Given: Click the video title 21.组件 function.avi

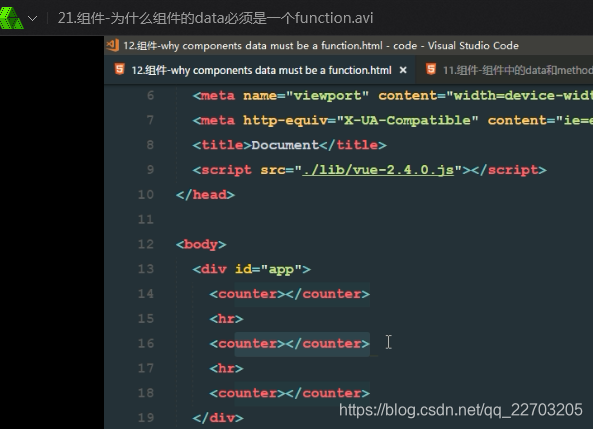Looking at the screenshot, I should [x=215, y=18].
